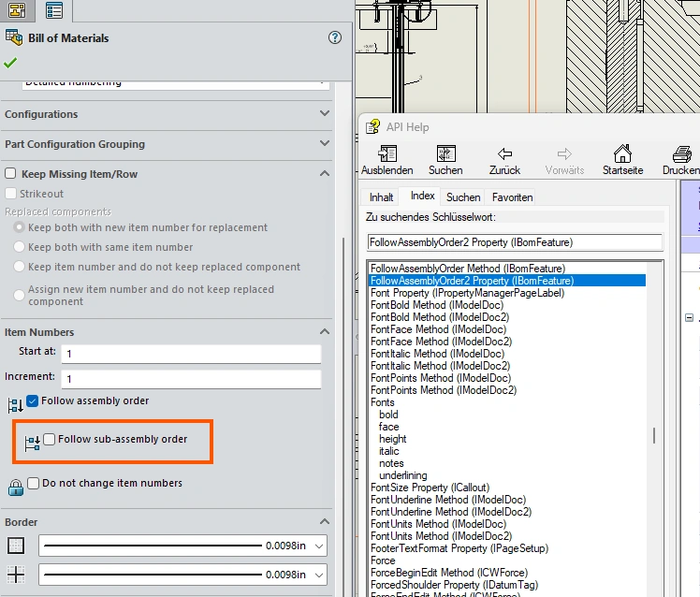This screenshot has height=597, width=700.
Task: Click Ausblenden icon in API Help
Action: coord(387,154)
